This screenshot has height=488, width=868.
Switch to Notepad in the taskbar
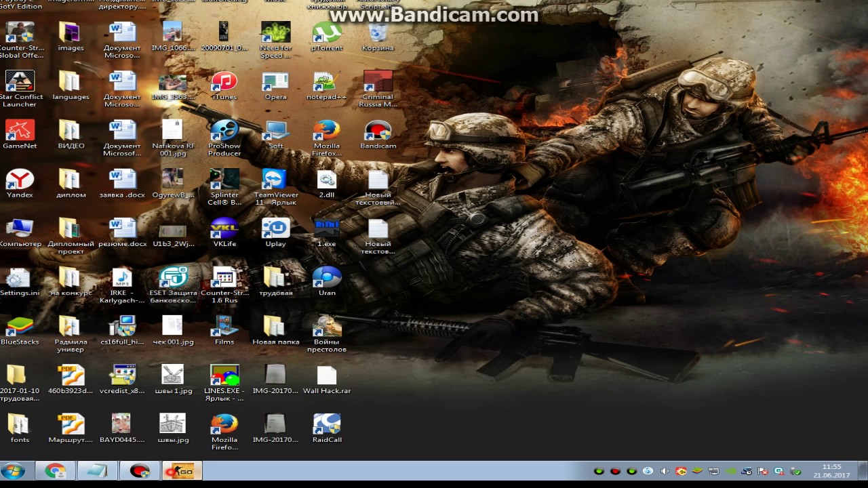[97, 471]
